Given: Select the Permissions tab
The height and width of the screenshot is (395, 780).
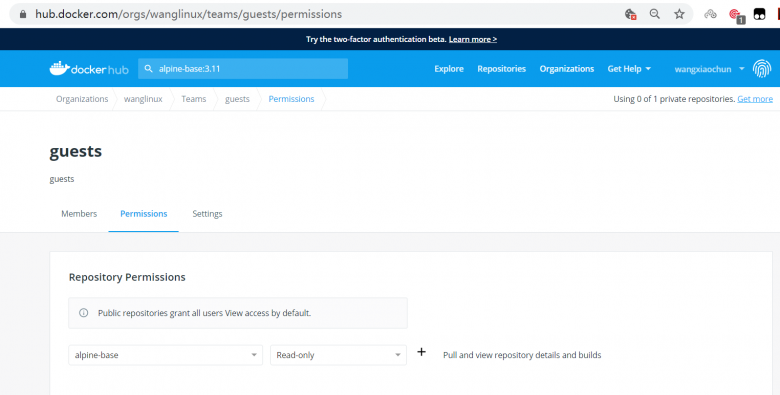Looking at the screenshot, I should pyautogui.click(x=144, y=213).
